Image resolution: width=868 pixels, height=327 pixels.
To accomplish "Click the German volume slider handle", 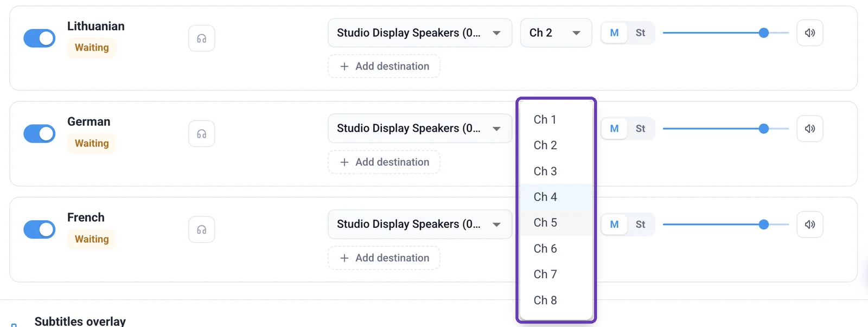I will (x=764, y=129).
